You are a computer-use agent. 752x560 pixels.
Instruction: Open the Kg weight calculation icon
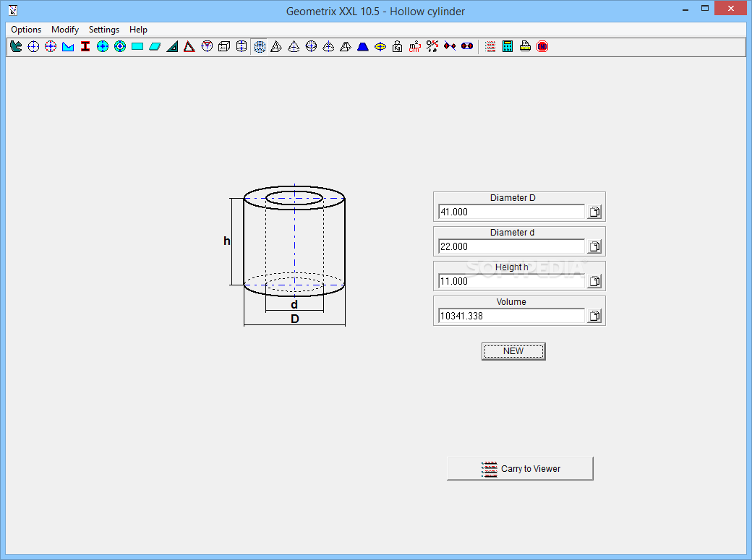click(398, 46)
